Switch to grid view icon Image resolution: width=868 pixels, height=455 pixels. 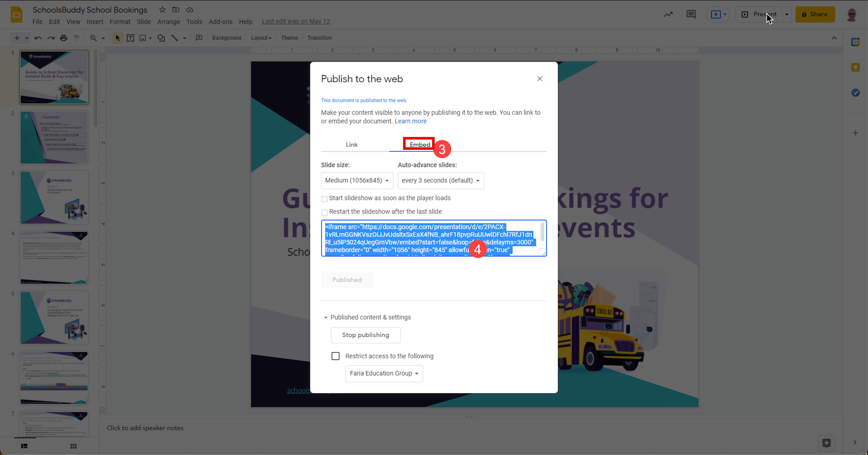coord(73,446)
